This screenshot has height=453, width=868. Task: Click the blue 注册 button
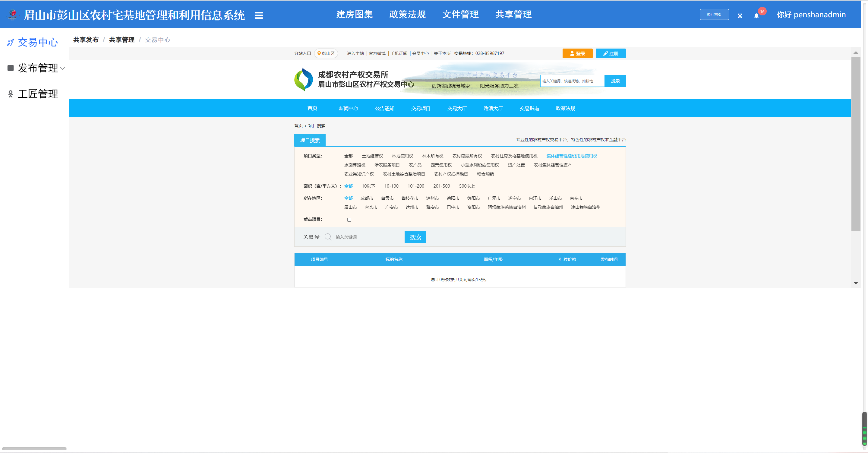(611, 54)
